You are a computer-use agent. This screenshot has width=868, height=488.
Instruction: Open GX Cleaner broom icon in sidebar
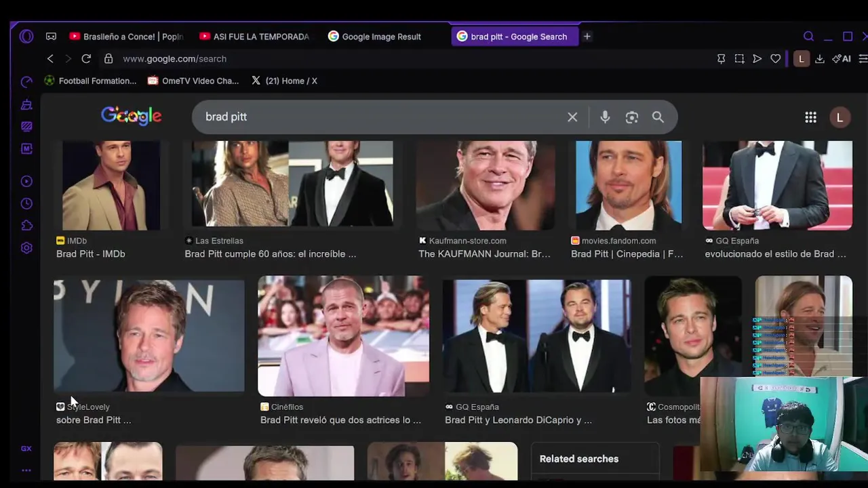26,104
